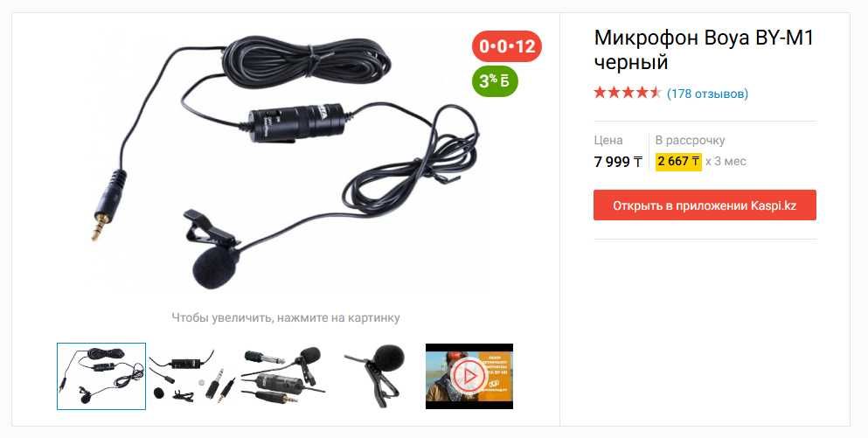The image size is (868, 438).
Task: Click the red 0·0·12 installment badge
Action: coord(506,46)
